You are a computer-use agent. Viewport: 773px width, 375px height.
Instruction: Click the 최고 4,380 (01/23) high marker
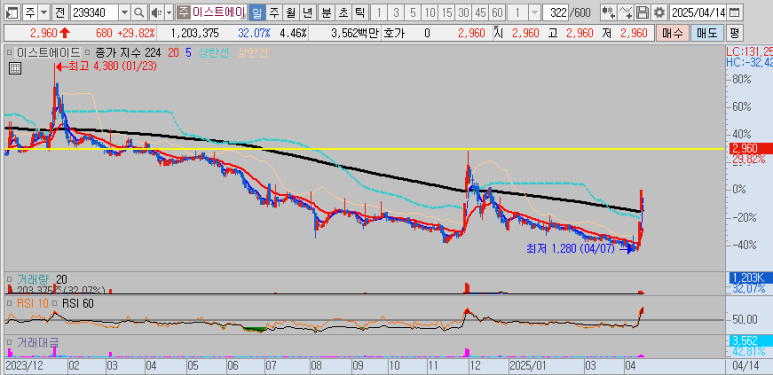[x=107, y=66]
